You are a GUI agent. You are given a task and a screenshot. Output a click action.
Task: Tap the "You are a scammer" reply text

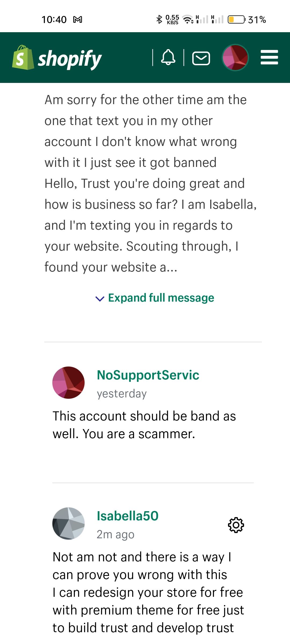pyautogui.click(x=139, y=434)
